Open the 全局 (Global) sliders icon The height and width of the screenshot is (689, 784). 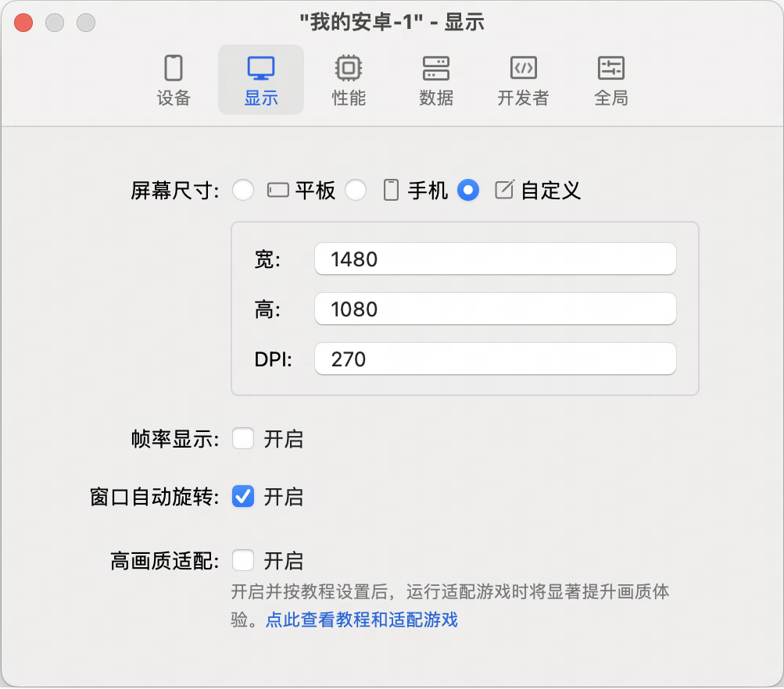click(611, 68)
